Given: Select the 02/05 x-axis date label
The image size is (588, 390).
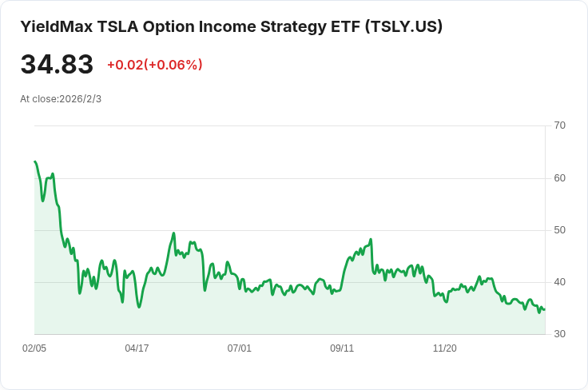Looking at the screenshot, I should (x=34, y=348).
